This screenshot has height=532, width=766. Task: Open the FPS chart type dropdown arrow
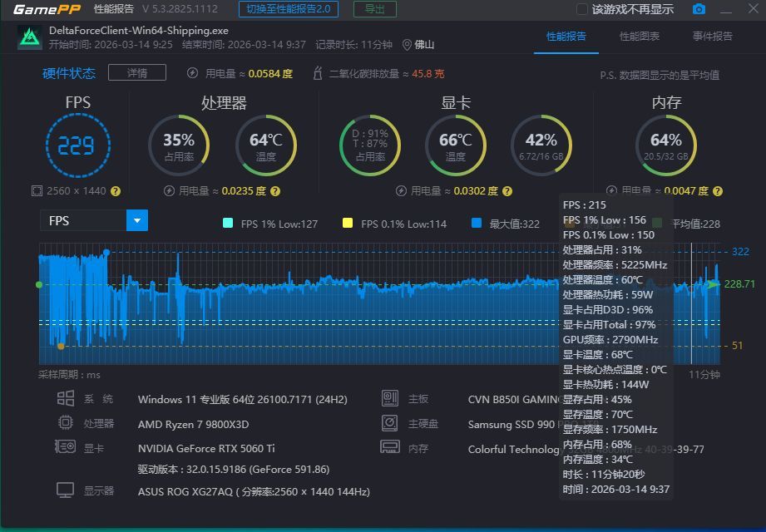coord(137,220)
